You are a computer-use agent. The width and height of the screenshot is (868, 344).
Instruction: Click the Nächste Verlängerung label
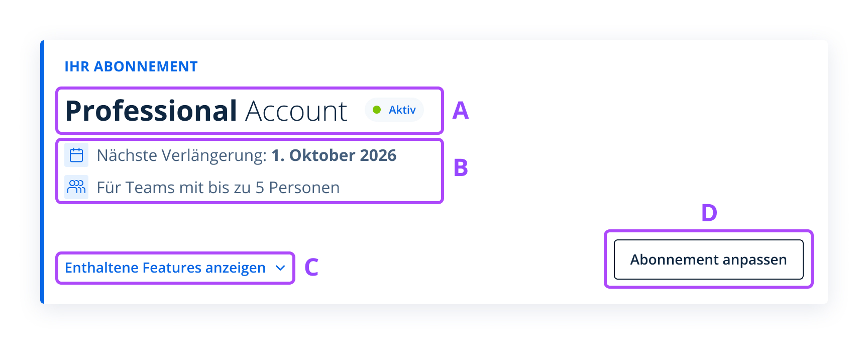[181, 155]
